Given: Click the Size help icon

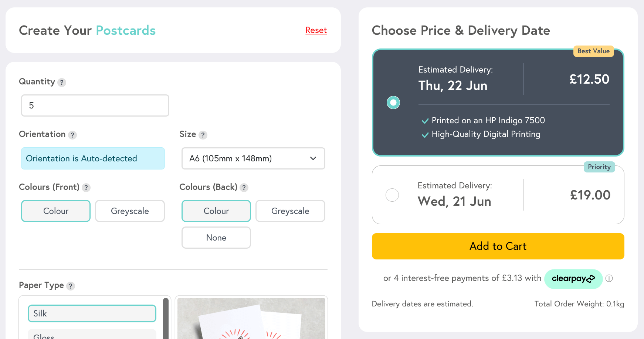Looking at the screenshot, I should (x=203, y=135).
